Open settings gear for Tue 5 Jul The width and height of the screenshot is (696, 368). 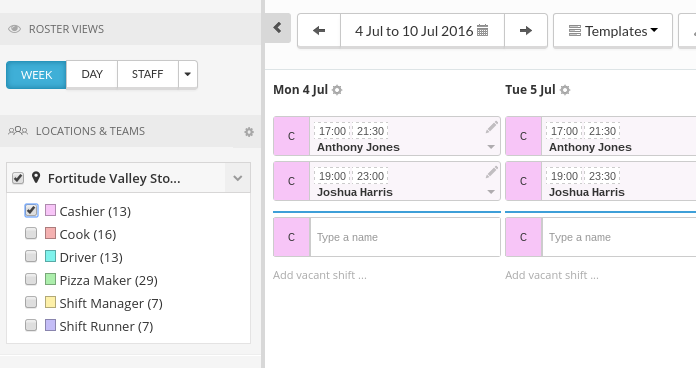click(565, 90)
